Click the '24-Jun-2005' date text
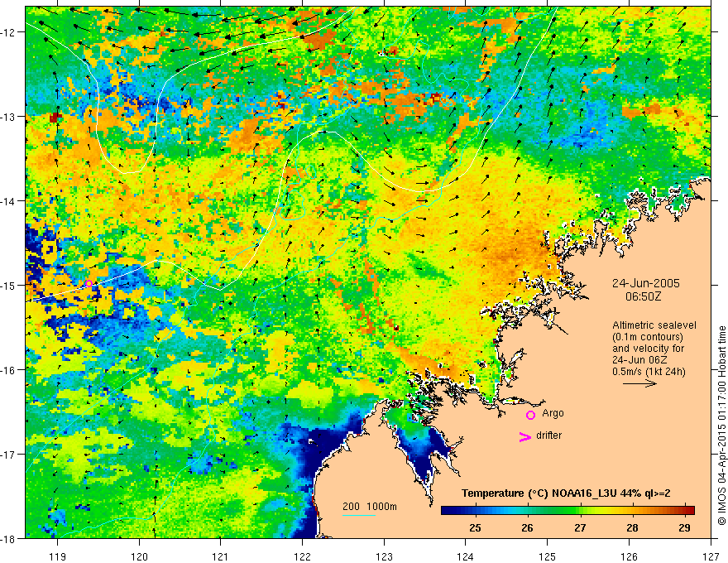 [646, 283]
